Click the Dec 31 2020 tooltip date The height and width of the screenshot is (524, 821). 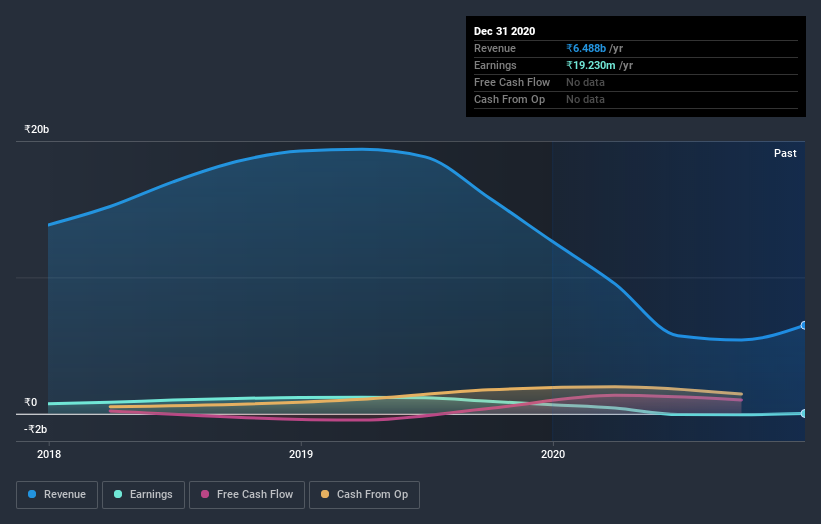(x=504, y=31)
